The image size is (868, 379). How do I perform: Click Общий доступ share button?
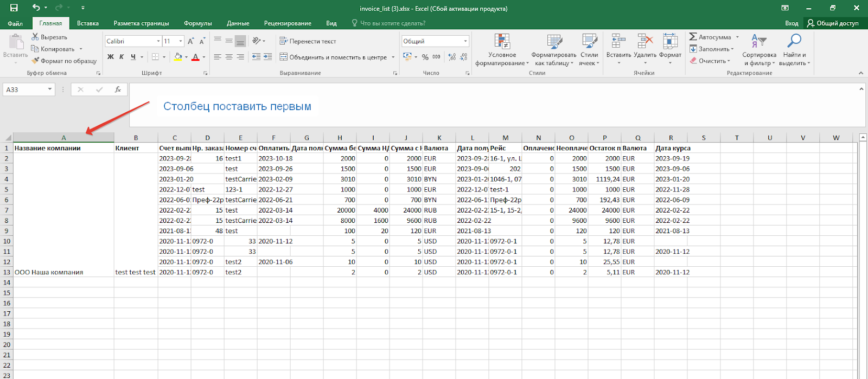pos(833,23)
